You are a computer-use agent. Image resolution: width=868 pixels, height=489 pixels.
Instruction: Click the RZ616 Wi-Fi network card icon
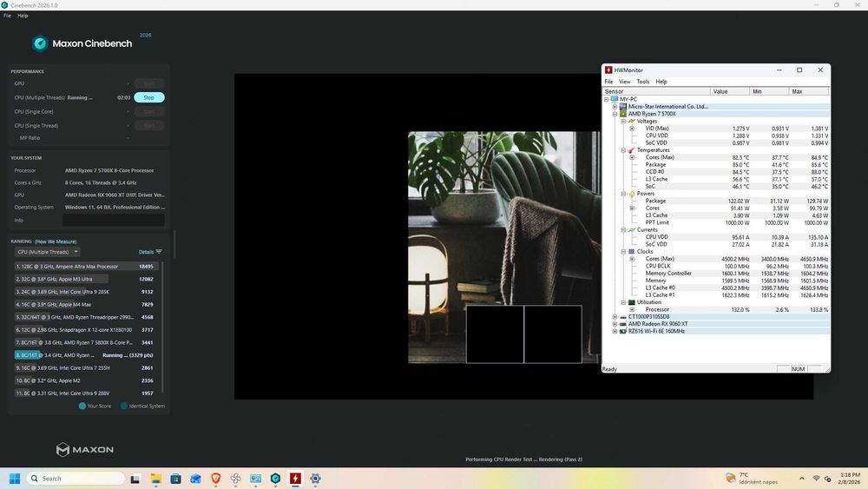point(622,331)
